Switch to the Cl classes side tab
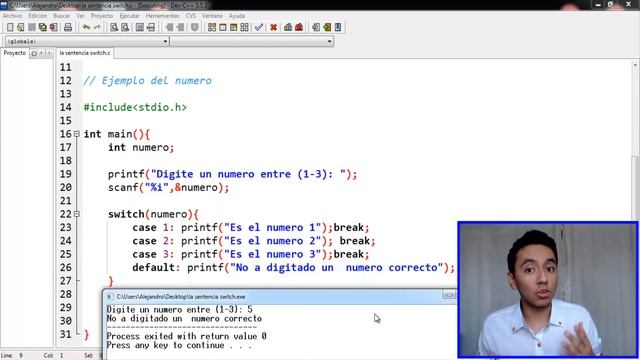The width and height of the screenshot is (640, 360). coord(34,53)
